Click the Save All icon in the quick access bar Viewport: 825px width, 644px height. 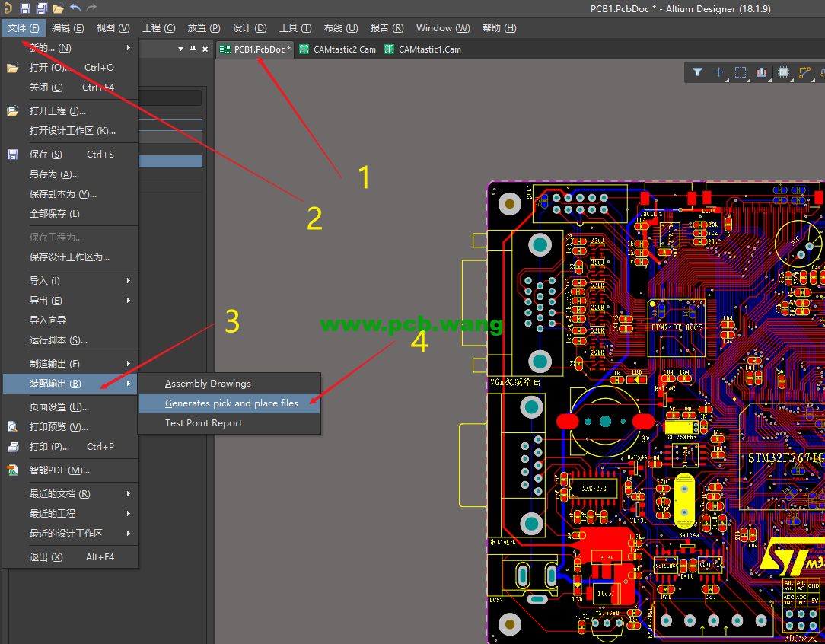pos(42,8)
